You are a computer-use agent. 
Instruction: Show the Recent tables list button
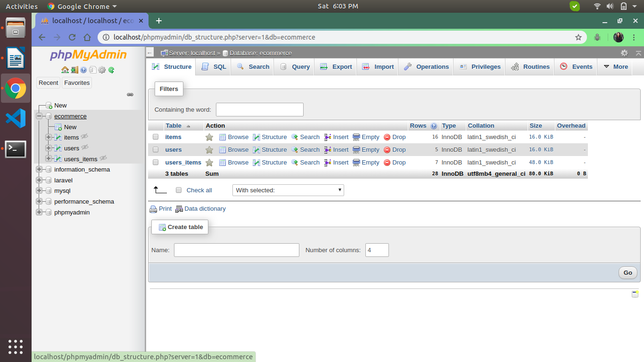click(49, 83)
